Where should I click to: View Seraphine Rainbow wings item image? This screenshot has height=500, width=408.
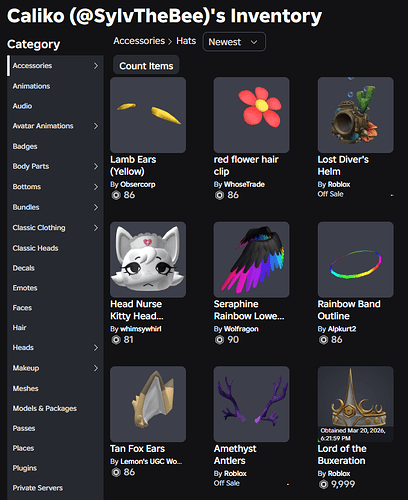tap(251, 260)
